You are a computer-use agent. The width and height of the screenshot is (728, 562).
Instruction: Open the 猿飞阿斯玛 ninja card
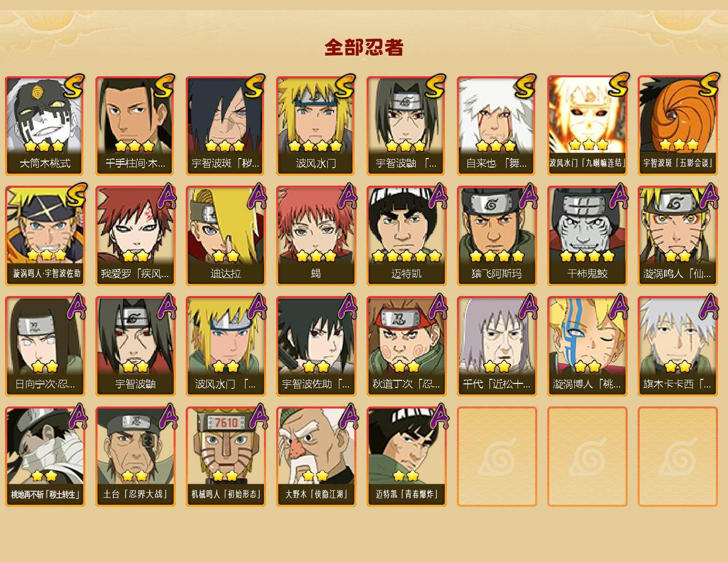coord(497,236)
